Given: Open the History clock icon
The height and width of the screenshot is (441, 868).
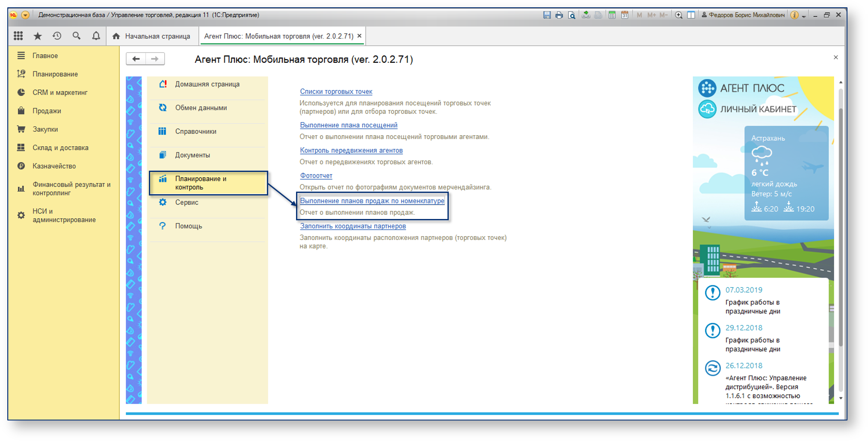Looking at the screenshot, I should [x=57, y=36].
